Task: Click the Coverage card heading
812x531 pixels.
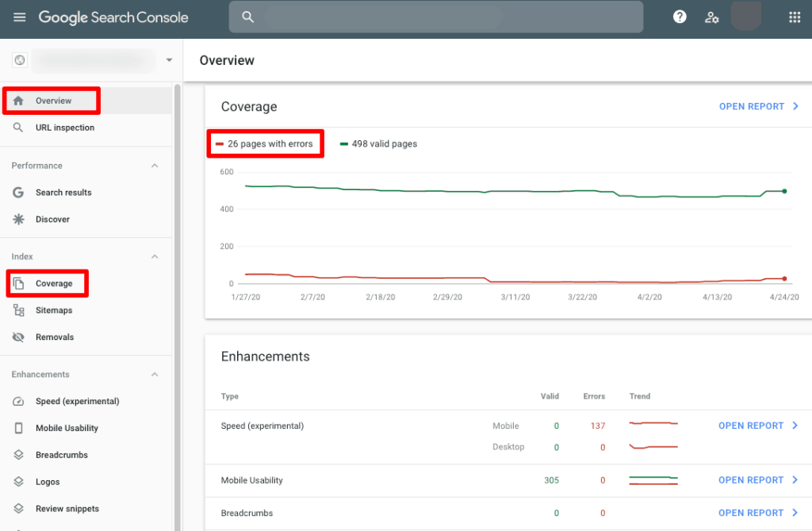Action: [x=249, y=107]
